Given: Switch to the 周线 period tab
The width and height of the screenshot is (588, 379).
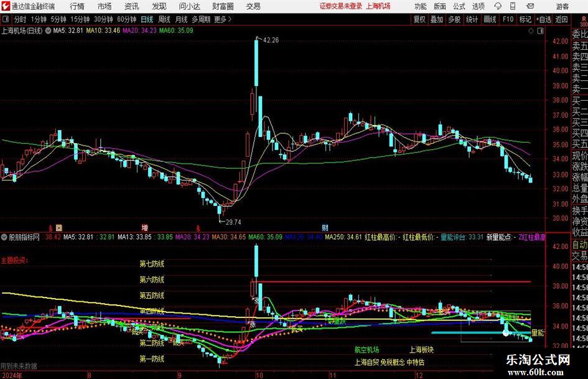Looking at the screenshot, I should coord(164,19).
